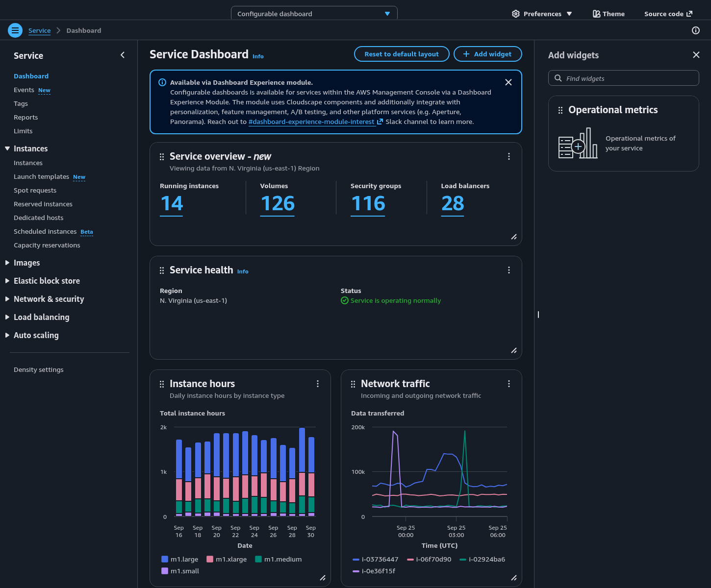The image size is (711, 588).
Task: Click Operational metrics widget drag handle
Action: tap(560, 110)
